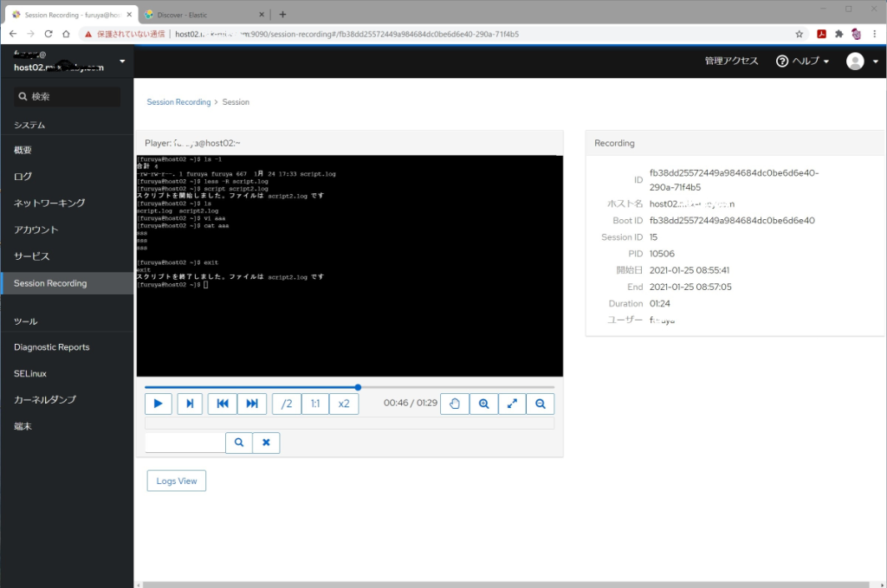
Task: Fast forward to end of recording
Action: [x=252, y=404]
